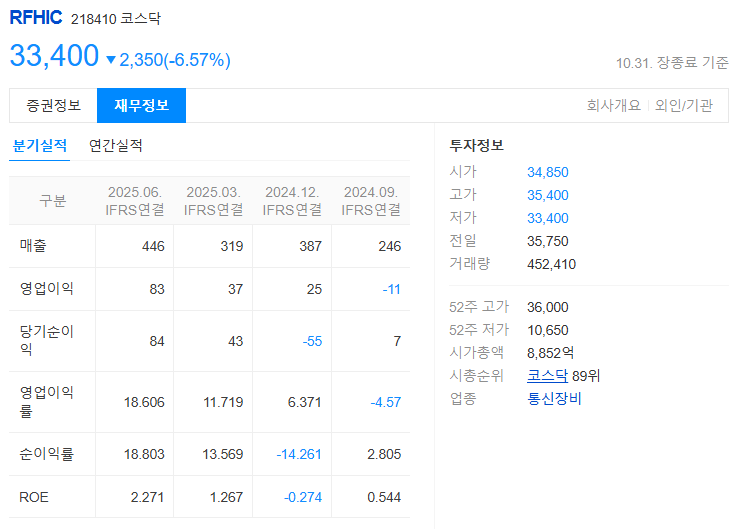Click the 순이익률 value -14.261
748x529 pixels.
299,454
